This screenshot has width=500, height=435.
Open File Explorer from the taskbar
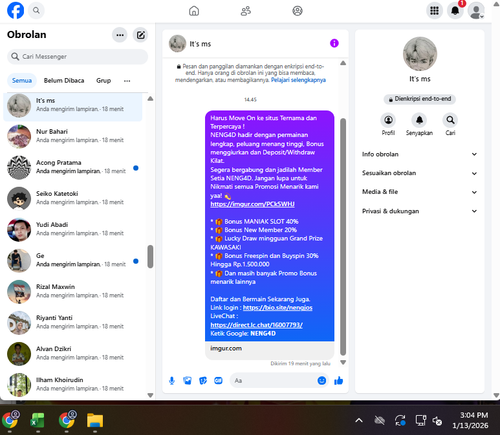click(x=95, y=420)
